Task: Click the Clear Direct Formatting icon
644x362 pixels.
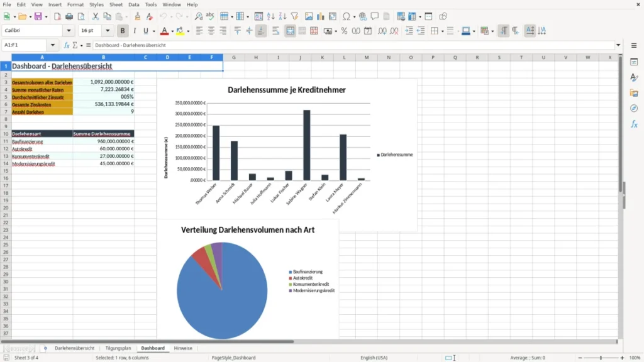Action: click(150, 16)
